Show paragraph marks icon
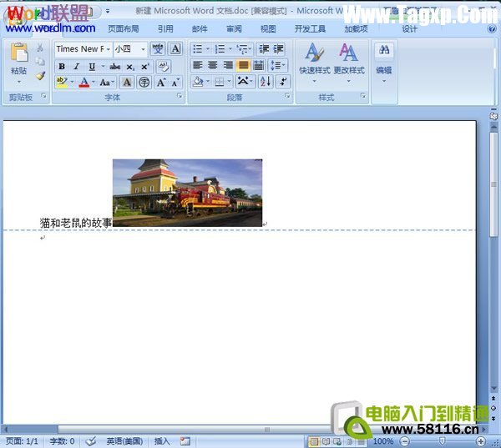This screenshot has height=448, width=501. pos(283,82)
